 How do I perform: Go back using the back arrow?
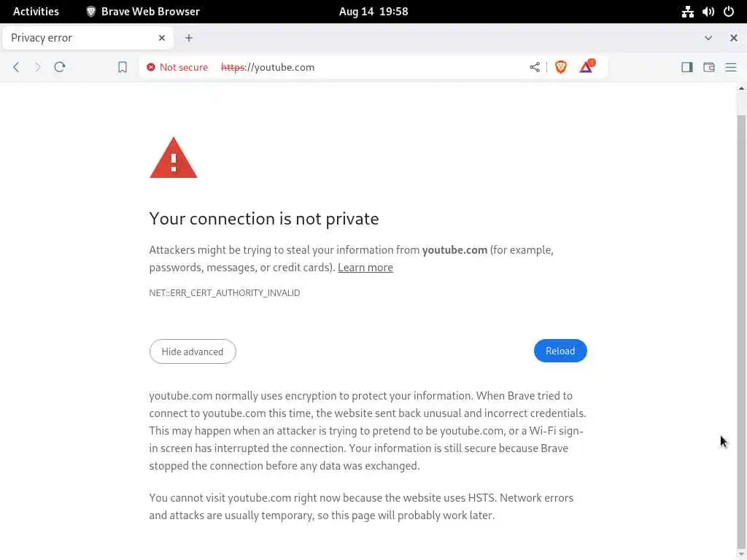pos(16,67)
